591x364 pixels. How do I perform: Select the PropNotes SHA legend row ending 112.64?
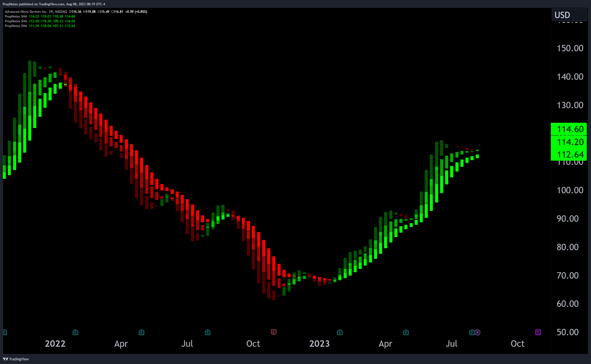(40, 26)
